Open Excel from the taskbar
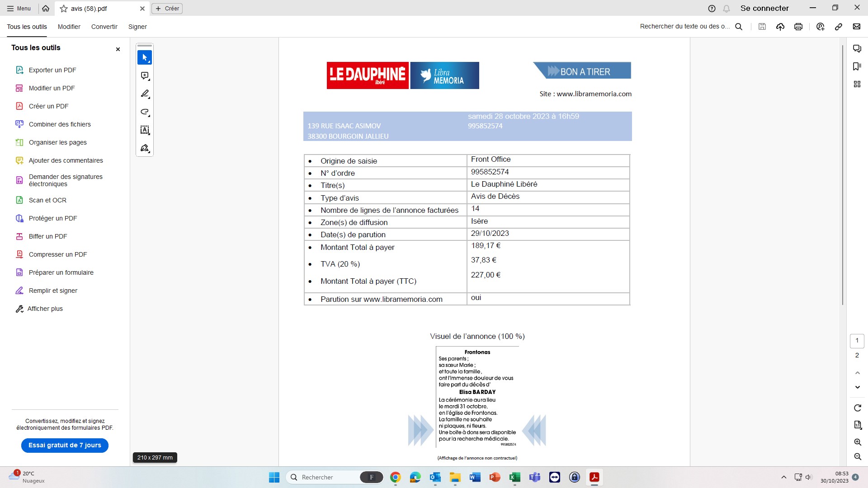 (514, 477)
